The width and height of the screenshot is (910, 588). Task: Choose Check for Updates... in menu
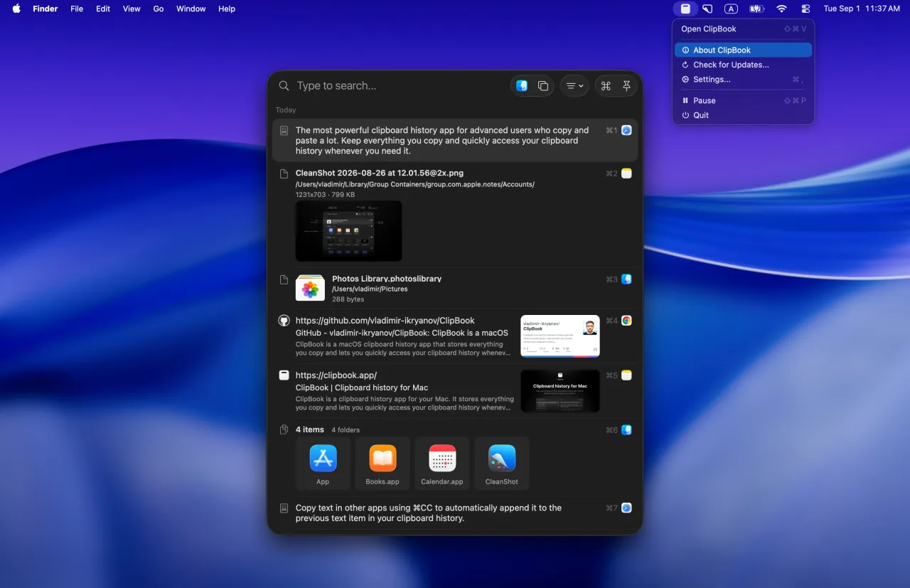pyautogui.click(x=743, y=65)
